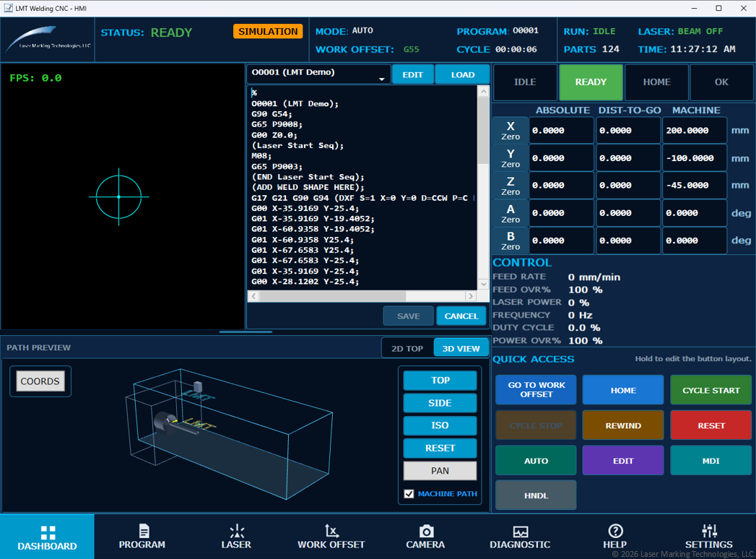This screenshot has width=756, height=559.
Task: Toggle the MACHINE PATH checkbox
Action: pos(409,494)
